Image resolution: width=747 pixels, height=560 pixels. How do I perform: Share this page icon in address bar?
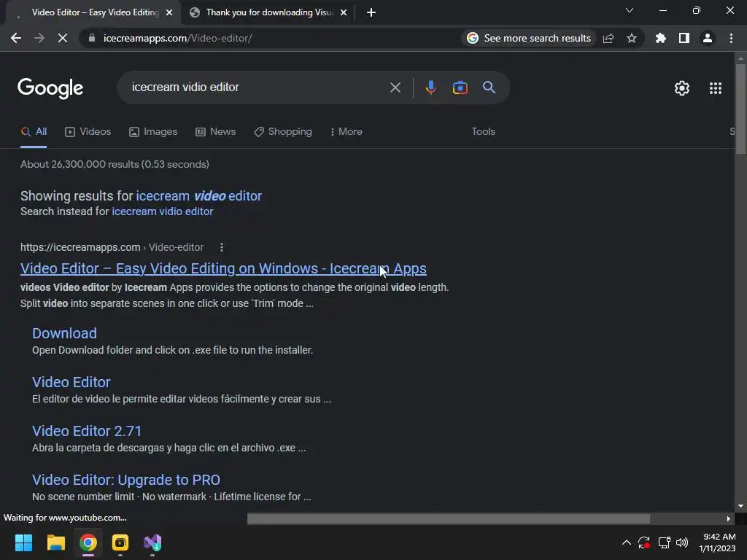coord(608,38)
